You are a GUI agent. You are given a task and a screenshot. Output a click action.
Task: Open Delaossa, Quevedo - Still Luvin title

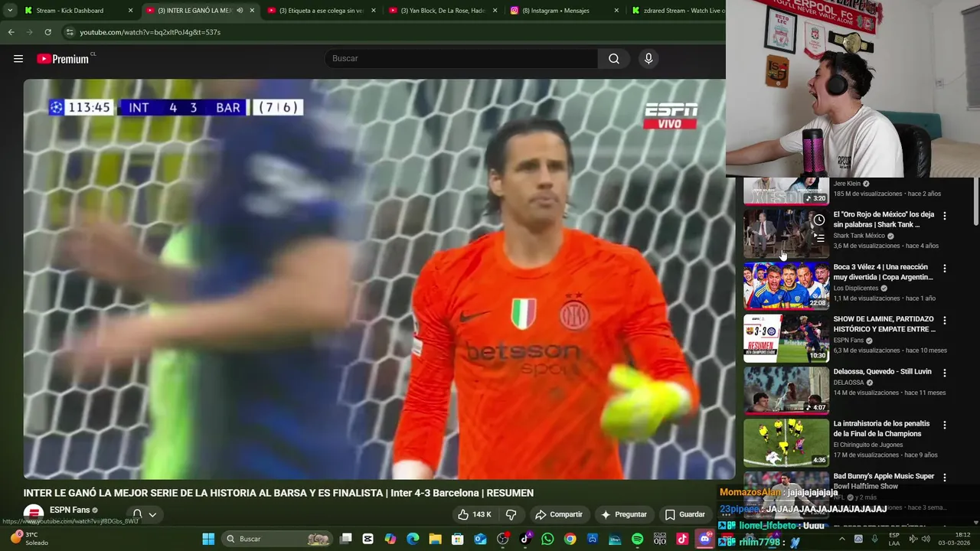[883, 372]
